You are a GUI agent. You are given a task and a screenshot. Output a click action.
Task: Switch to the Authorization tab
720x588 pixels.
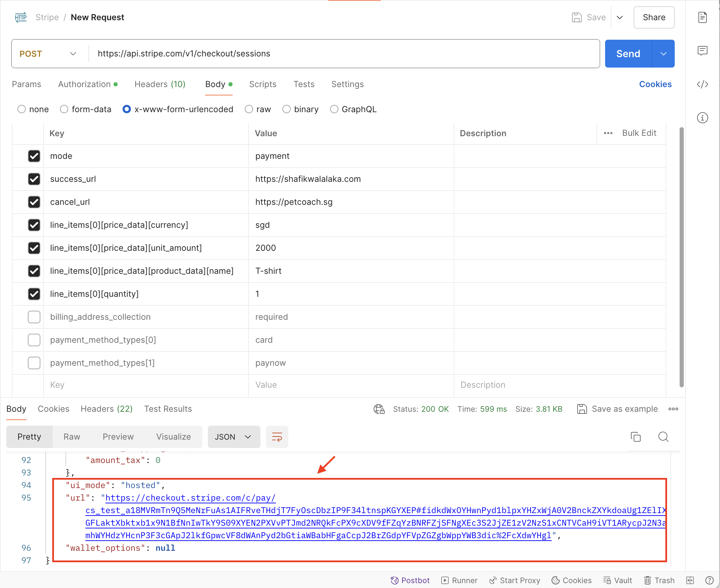(x=88, y=84)
